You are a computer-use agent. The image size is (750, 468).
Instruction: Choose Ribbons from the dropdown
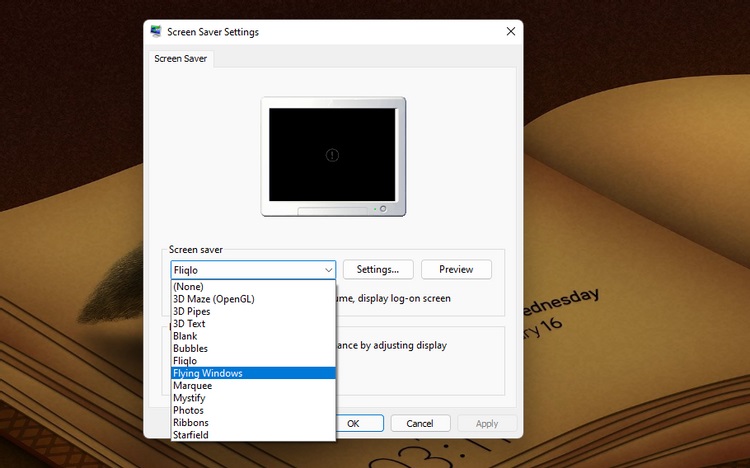[x=253, y=423]
